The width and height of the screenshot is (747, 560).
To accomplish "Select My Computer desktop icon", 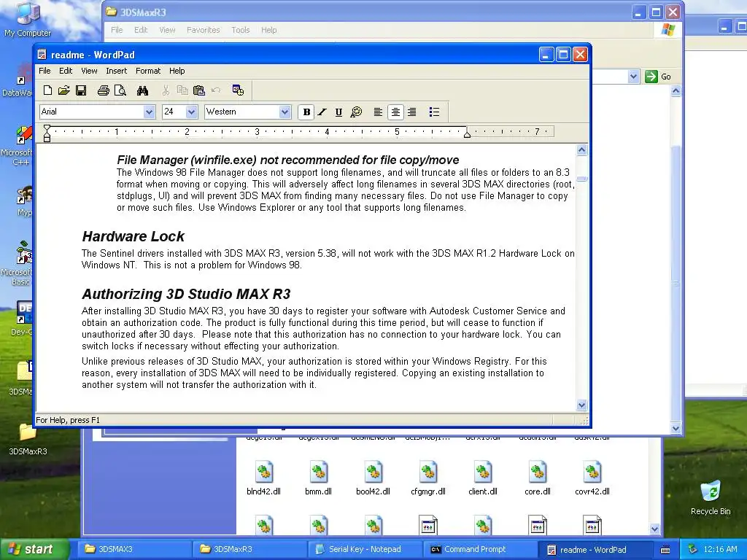I will point(28,13).
